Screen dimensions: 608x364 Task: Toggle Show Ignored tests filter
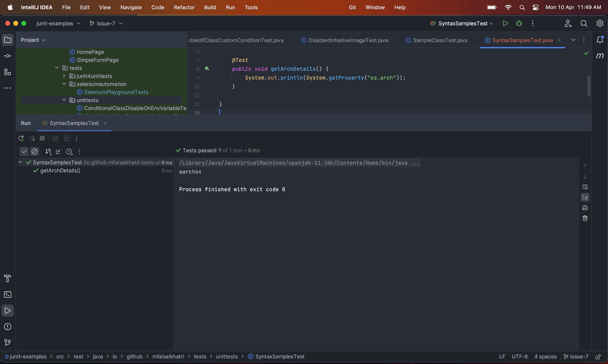pos(35,151)
